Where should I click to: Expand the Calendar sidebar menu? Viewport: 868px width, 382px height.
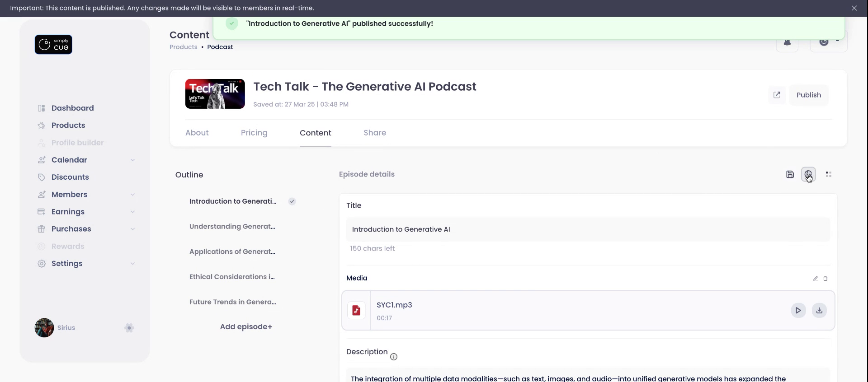click(x=132, y=160)
